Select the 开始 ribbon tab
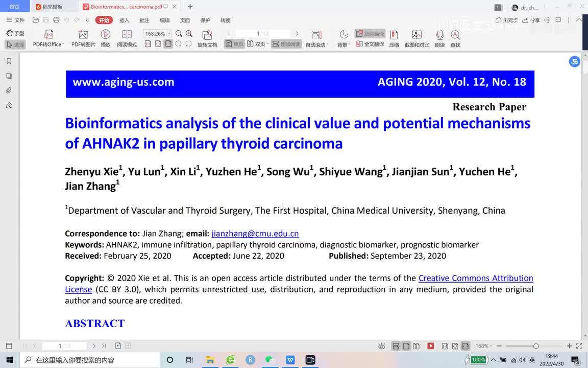The width and height of the screenshot is (588, 368). [x=104, y=20]
